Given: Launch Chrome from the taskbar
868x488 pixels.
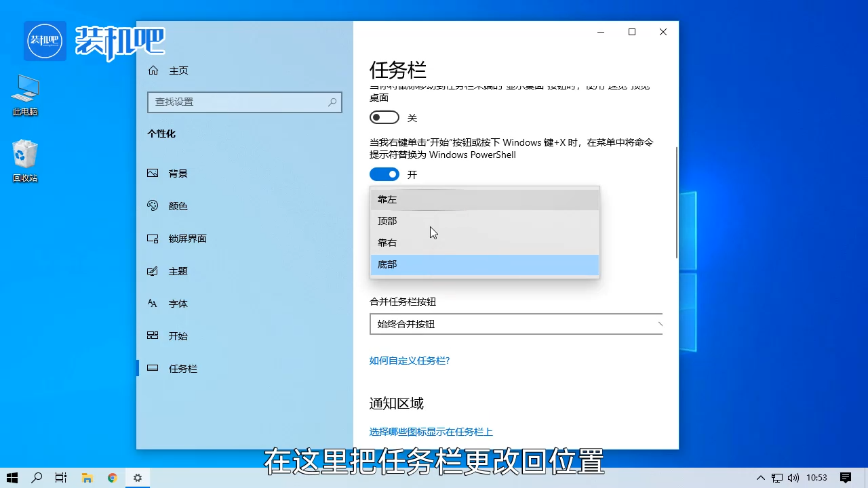Looking at the screenshot, I should click(x=112, y=477).
